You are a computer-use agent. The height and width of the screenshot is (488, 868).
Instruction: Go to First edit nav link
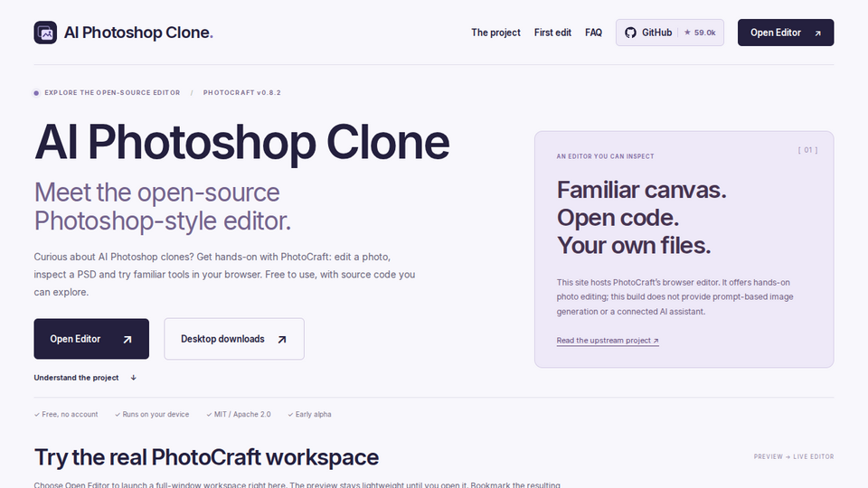pos(552,33)
